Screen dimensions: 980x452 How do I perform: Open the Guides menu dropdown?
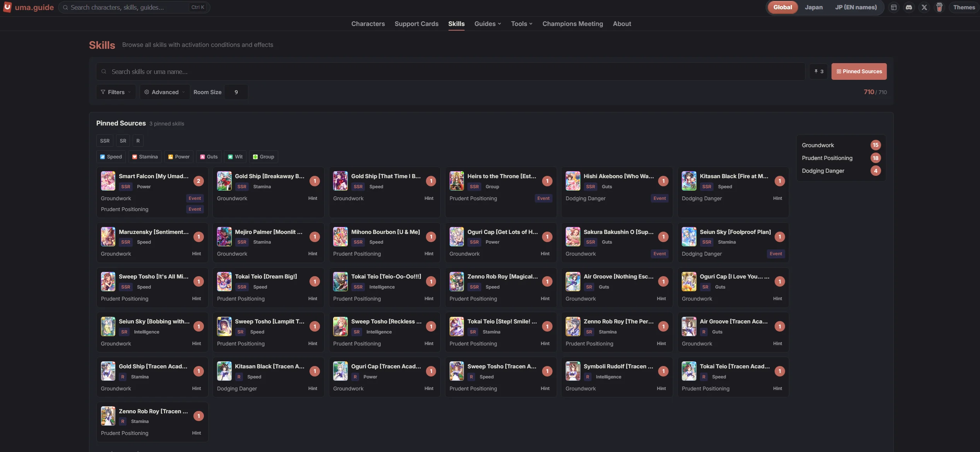pyautogui.click(x=487, y=24)
